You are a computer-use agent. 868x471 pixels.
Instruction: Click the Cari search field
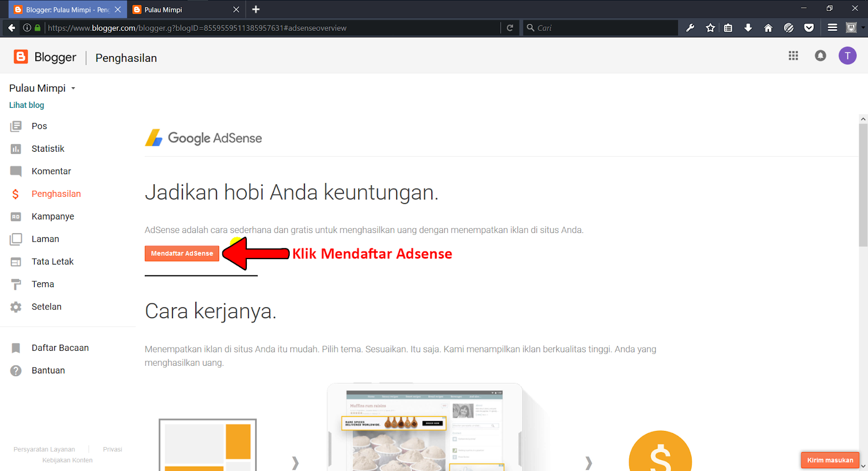coord(601,28)
